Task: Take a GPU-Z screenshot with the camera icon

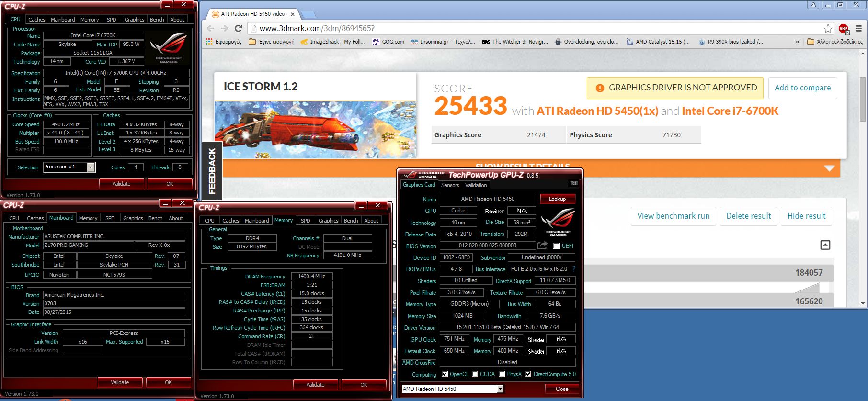Action: (574, 183)
